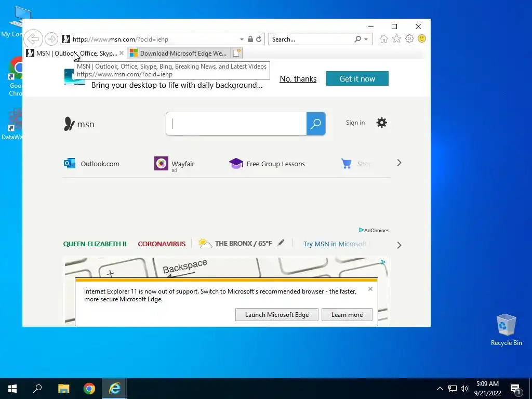This screenshot has height=399, width=532.
Task: Close the MSN tab
Action: coord(122,54)
